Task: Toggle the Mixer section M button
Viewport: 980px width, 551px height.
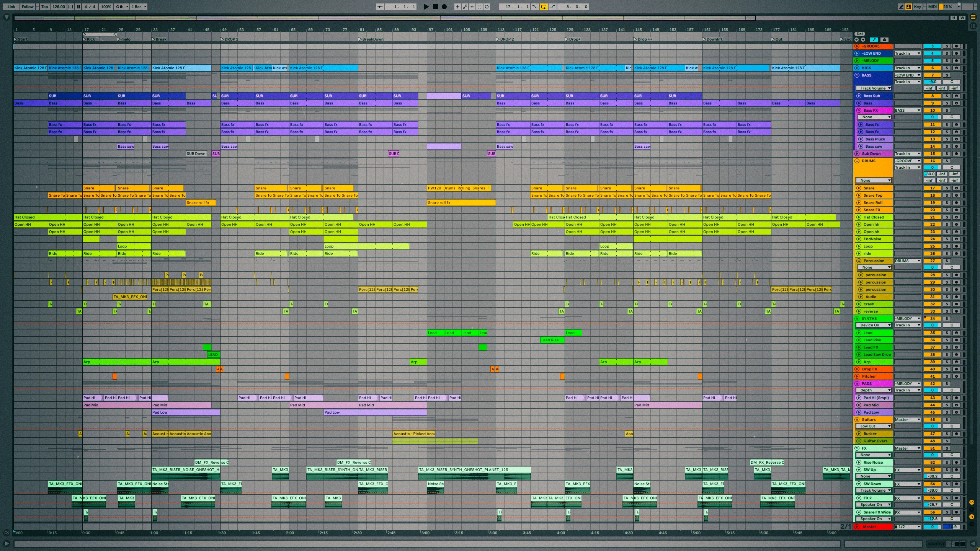Action: [972, 517]
